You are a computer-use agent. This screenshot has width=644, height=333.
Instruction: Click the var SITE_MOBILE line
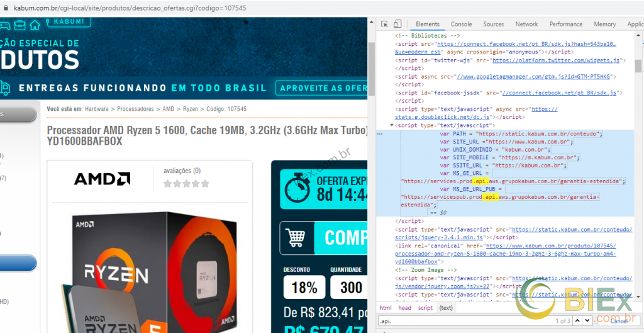coord(509,157)
